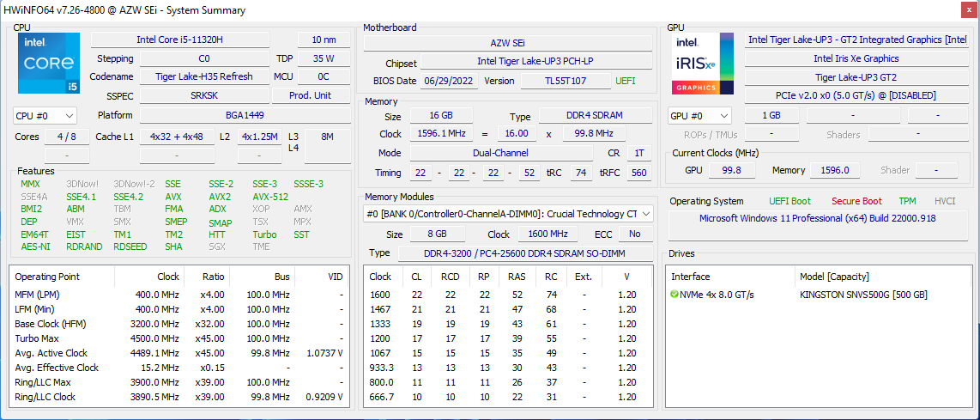This screenshot has height=420, width=980.
Task: Click the SSPEC SRKSK field
Action: coord(203,96)
